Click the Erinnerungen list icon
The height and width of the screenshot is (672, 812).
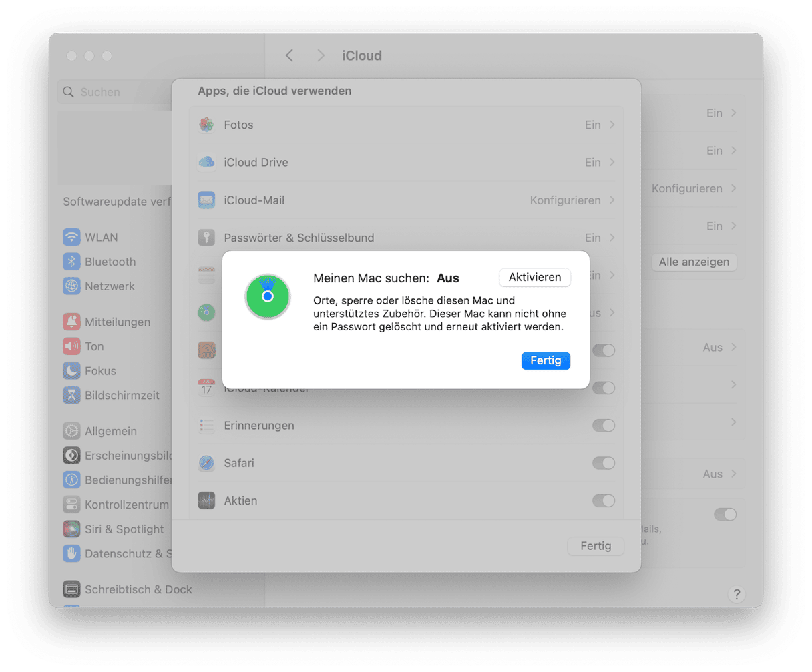point(206,426)
